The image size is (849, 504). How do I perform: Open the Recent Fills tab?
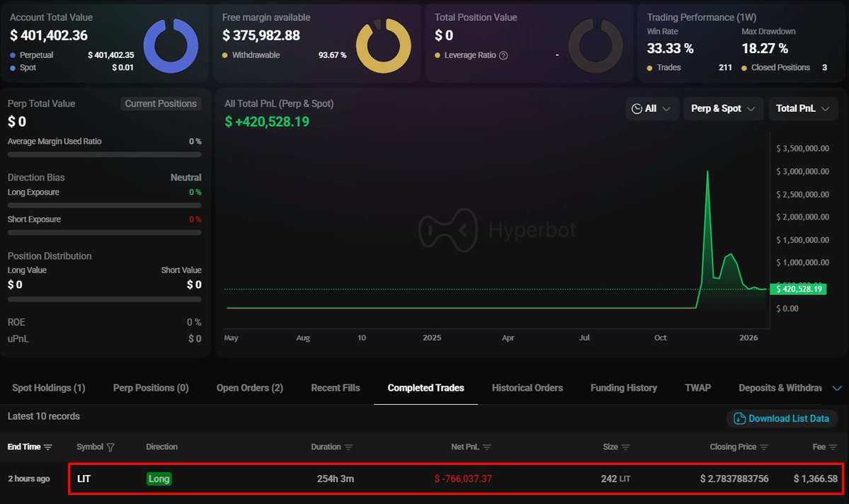[335, 388]
